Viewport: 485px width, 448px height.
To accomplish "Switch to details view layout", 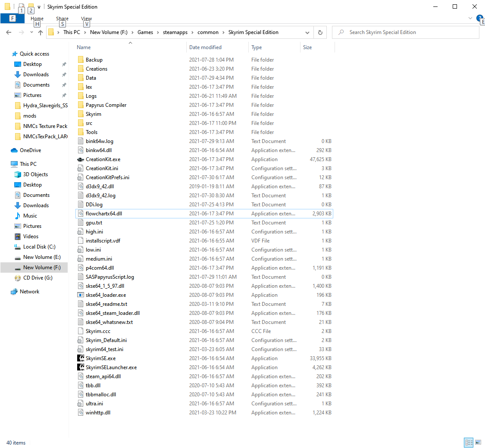I will pyautogui.click(x=469, y=442).
